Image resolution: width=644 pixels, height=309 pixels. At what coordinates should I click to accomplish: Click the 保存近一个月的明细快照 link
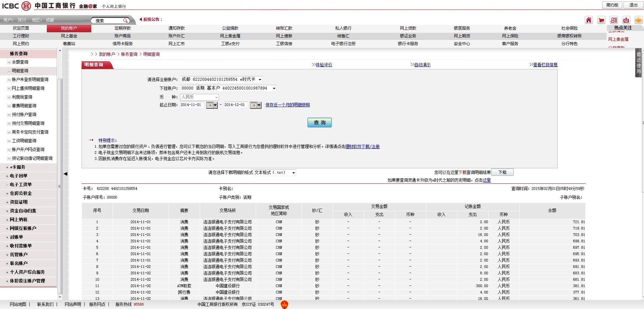pyautogui.click(x=287, y=105)
